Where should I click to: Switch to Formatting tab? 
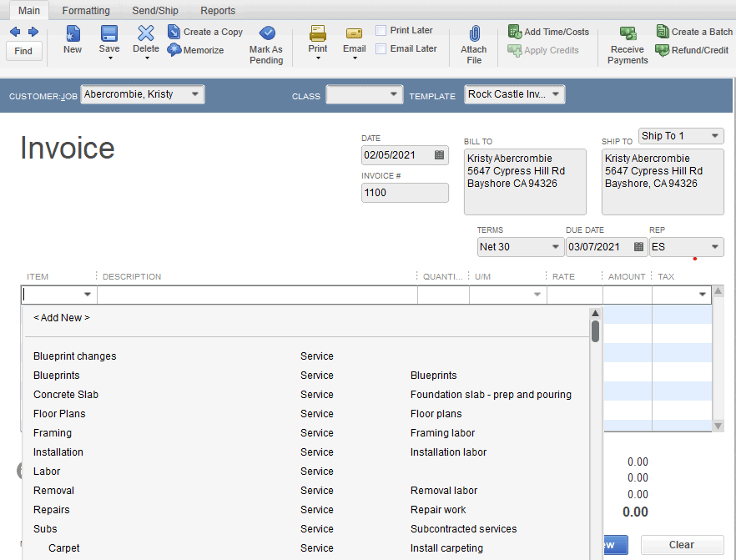point(86,11)
